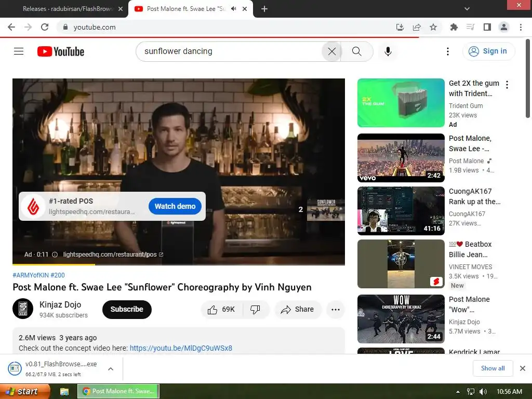Viewport: 532px width, 399px height.
Task: Open ad info circle icon
Action: click(55, 255)
